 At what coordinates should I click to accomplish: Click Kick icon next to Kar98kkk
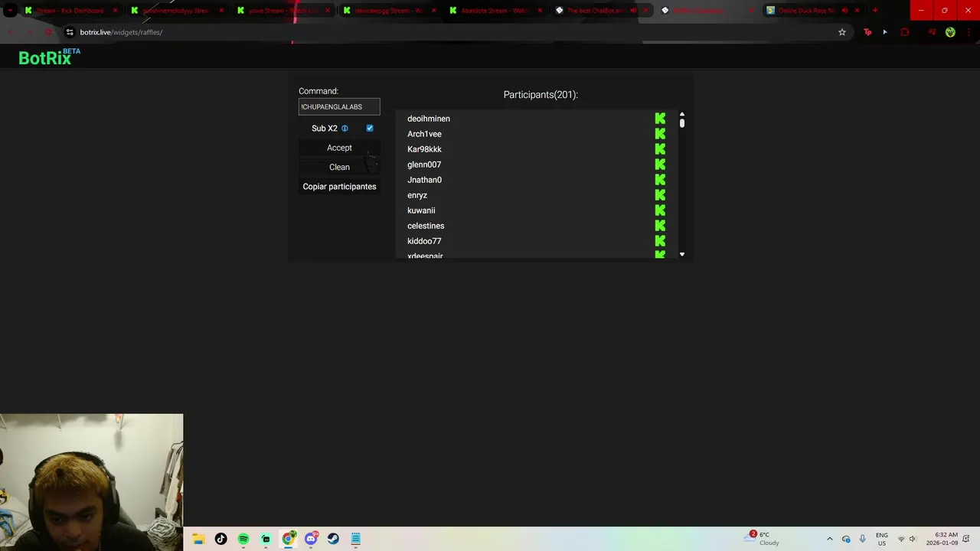click(x=660, y=149)
